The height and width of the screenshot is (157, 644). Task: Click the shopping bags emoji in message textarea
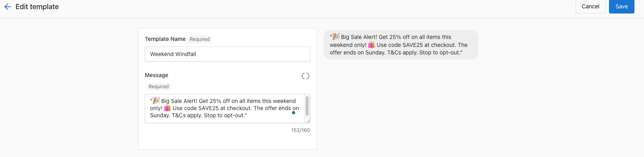point(167,108)
